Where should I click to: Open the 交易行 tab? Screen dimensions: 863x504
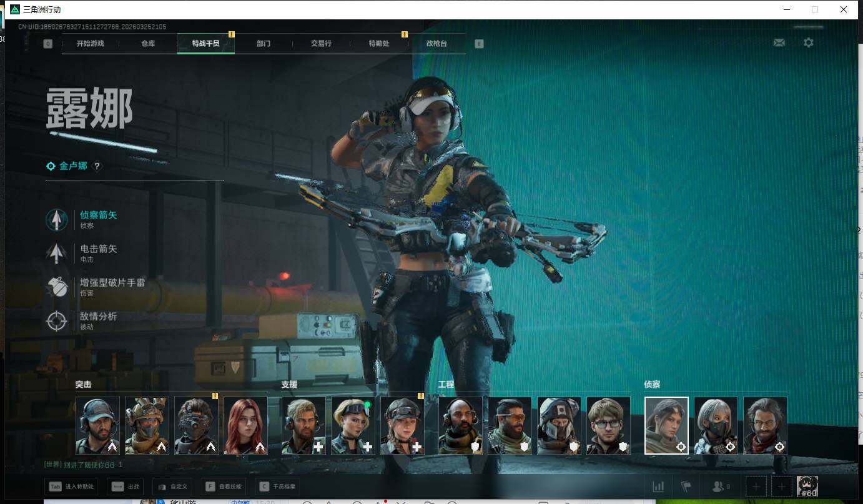(x=321, y=44)
